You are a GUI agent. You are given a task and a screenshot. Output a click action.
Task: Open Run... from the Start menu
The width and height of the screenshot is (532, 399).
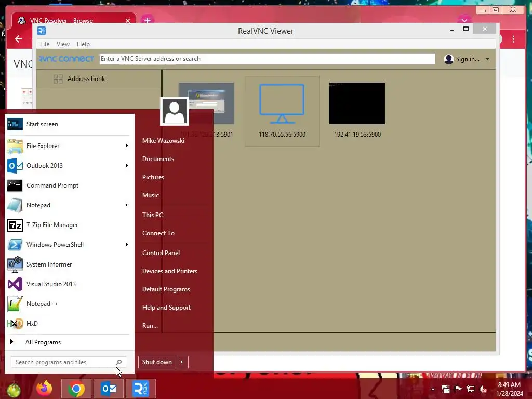click(150, 325)
